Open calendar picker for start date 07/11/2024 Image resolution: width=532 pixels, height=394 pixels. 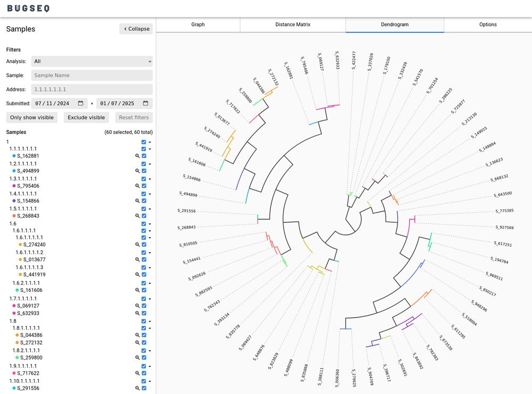80,103
